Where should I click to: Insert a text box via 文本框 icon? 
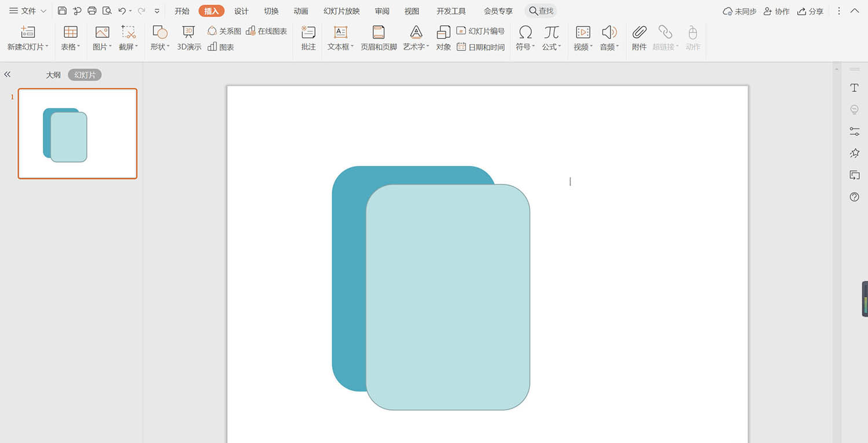tap(341, 37)
